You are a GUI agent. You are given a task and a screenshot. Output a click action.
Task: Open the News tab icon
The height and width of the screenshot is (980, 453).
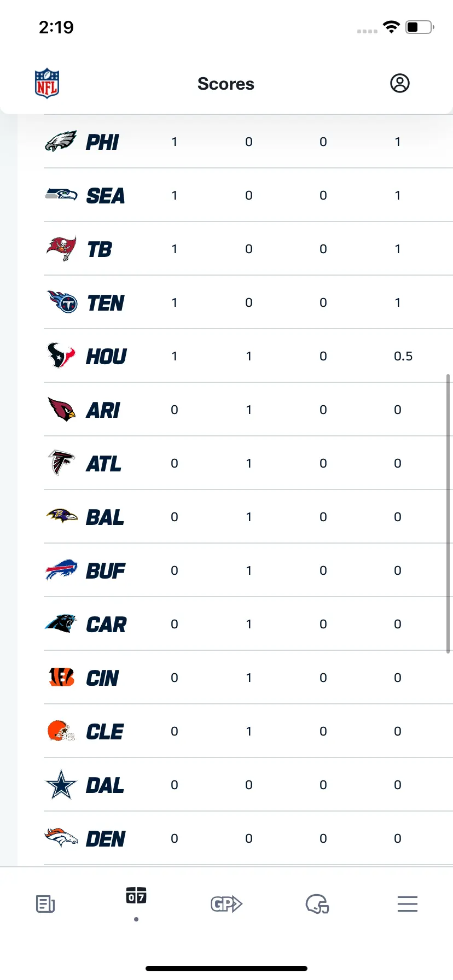pos(45,904)
